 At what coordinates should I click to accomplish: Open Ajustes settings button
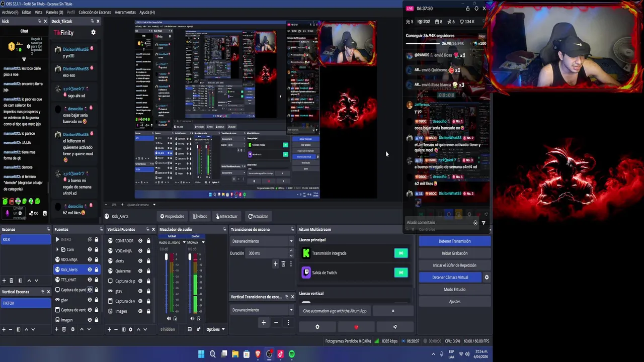454,302
